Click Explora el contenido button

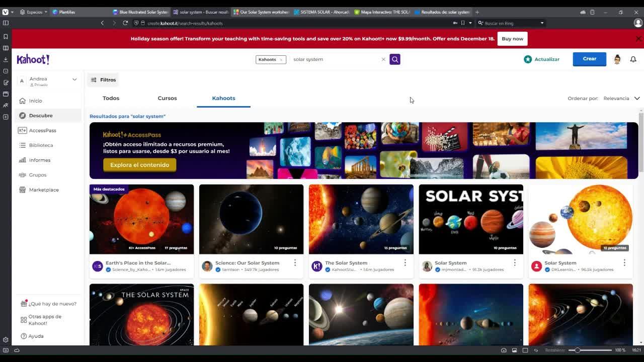click(140, 165)
